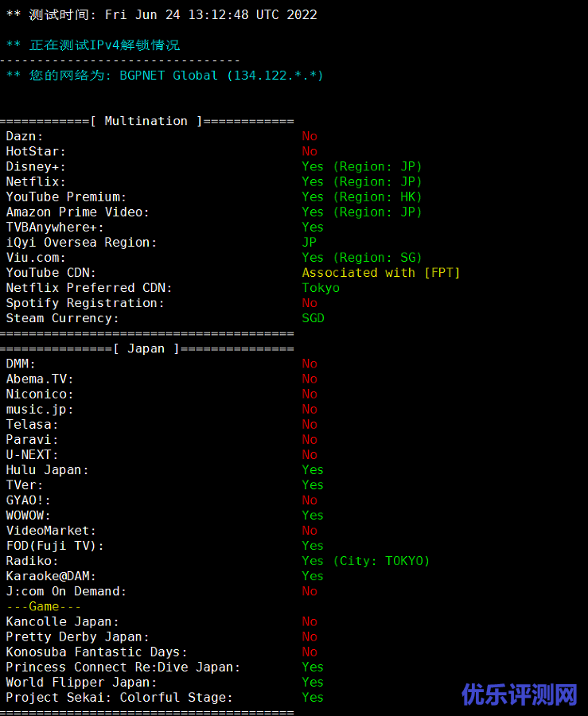Click the YouTube Premium label

[66, 197]
